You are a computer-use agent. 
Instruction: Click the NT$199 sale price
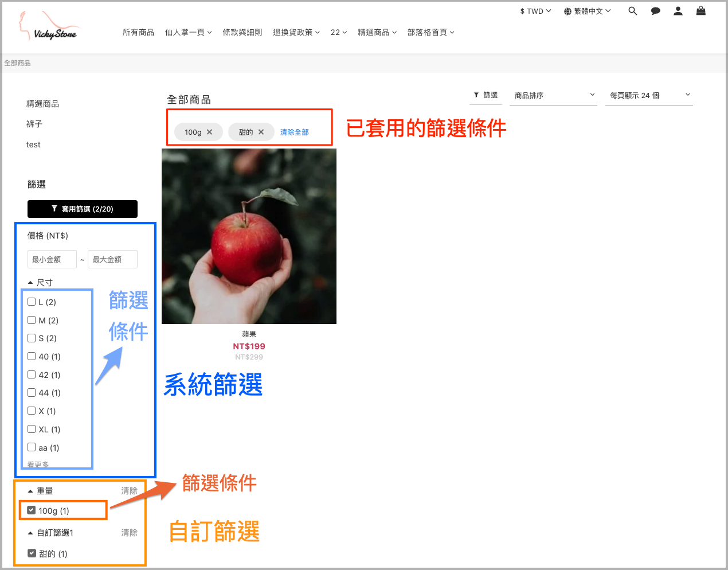pyautogui.click(x=249, y=346)
